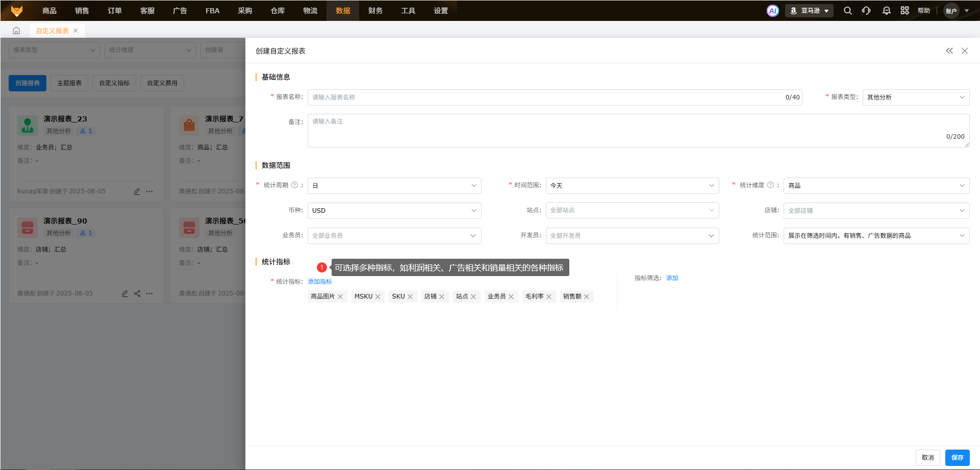Open the 报表类型 dropdown in the form
Image resolution: width=980 pixels, height=470 pixels.
(916, 97)
